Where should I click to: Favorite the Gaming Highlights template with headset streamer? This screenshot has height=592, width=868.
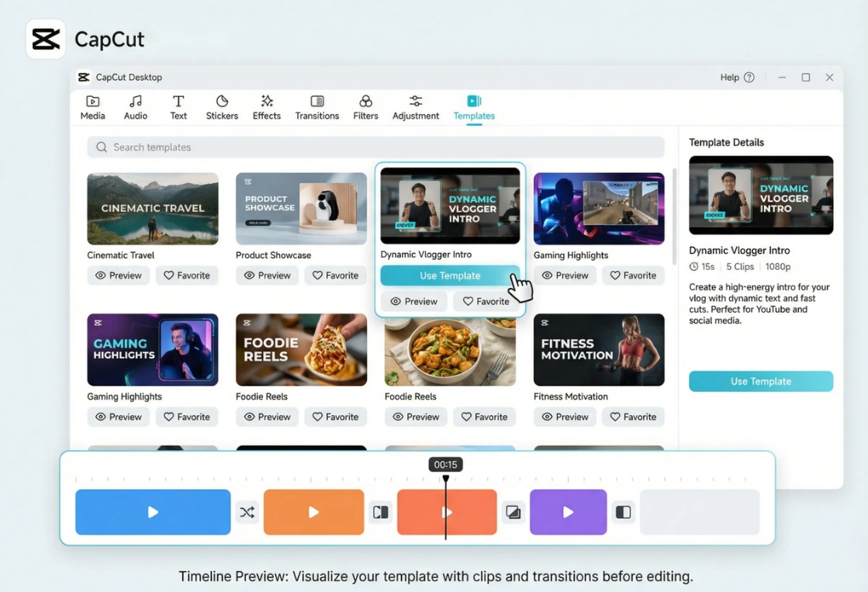187,417
